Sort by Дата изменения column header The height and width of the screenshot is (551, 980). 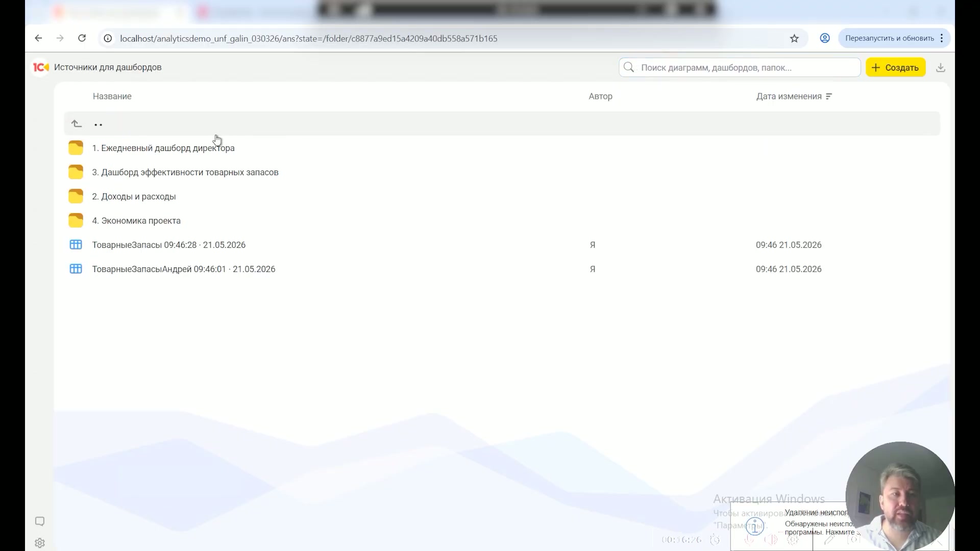pyautogui.click(x=789, y=96)
